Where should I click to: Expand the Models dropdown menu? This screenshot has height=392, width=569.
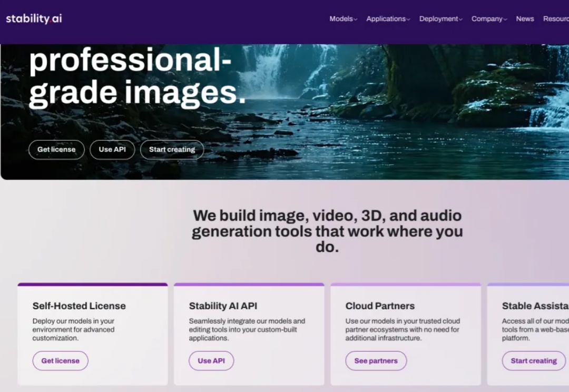tap(343, 19)
